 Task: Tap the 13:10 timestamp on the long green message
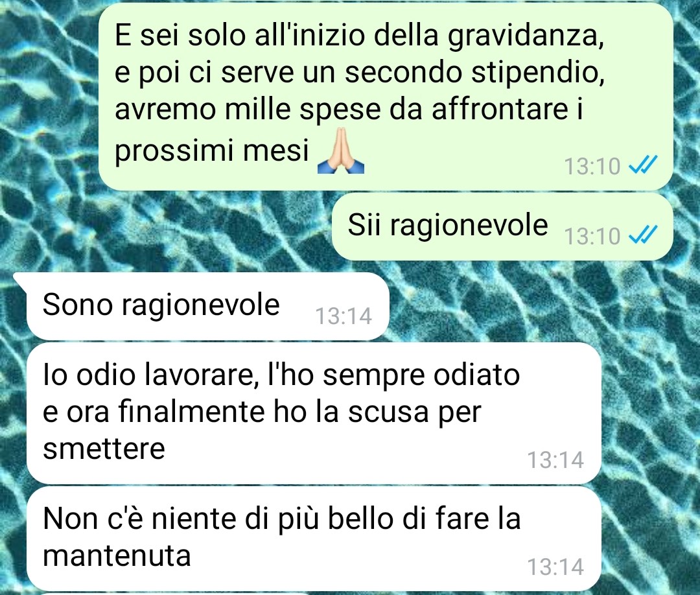tap(592, 166)
